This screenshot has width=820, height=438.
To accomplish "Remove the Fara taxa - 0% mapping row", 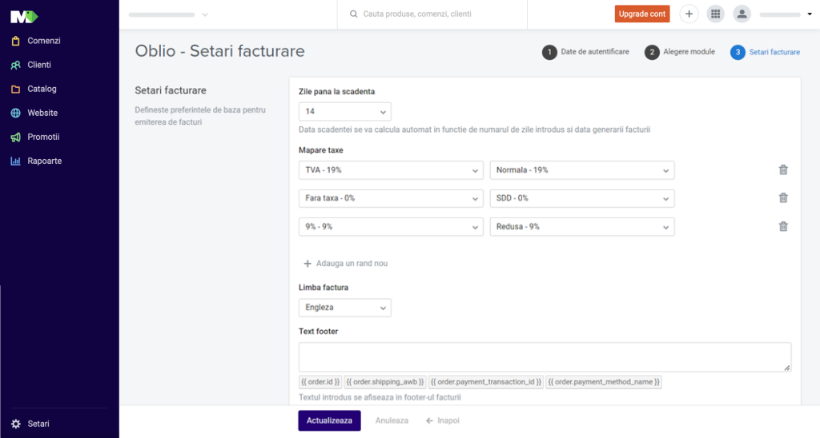I will (x=783, y=198).
